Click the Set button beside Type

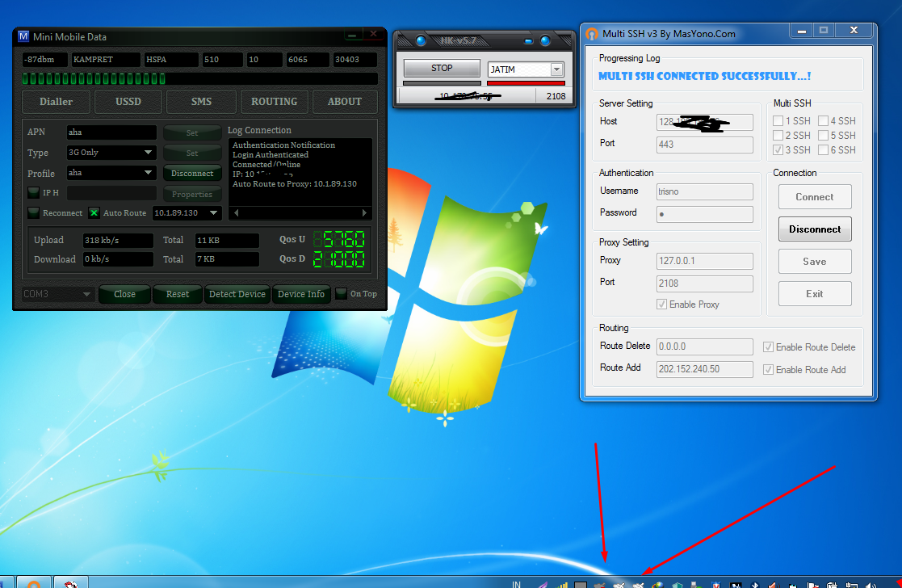click(x=192, y=153)
